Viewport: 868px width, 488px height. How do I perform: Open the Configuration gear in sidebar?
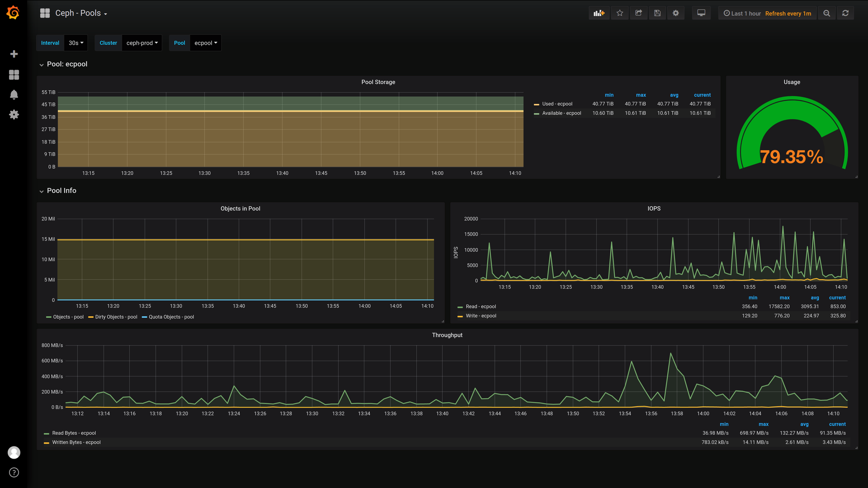(14, 115)
